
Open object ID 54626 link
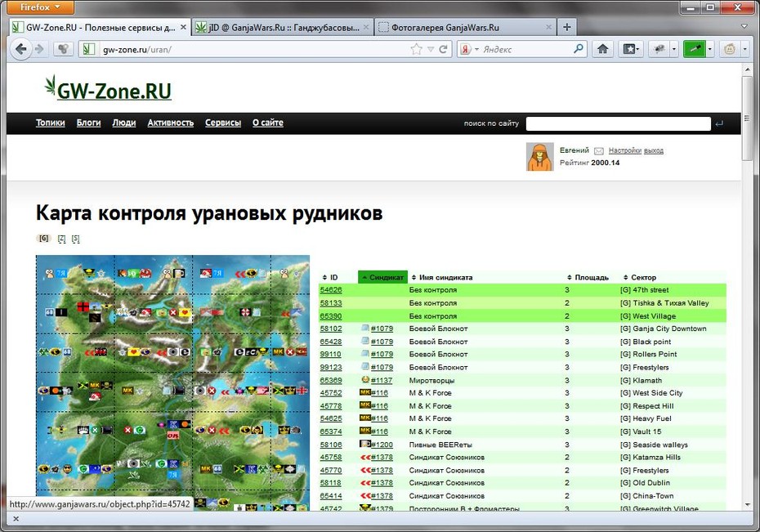tap(331, 290)
